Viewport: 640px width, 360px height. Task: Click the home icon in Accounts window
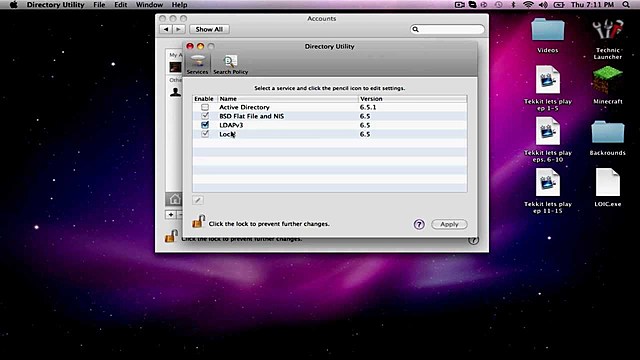(x=175, y=199)
